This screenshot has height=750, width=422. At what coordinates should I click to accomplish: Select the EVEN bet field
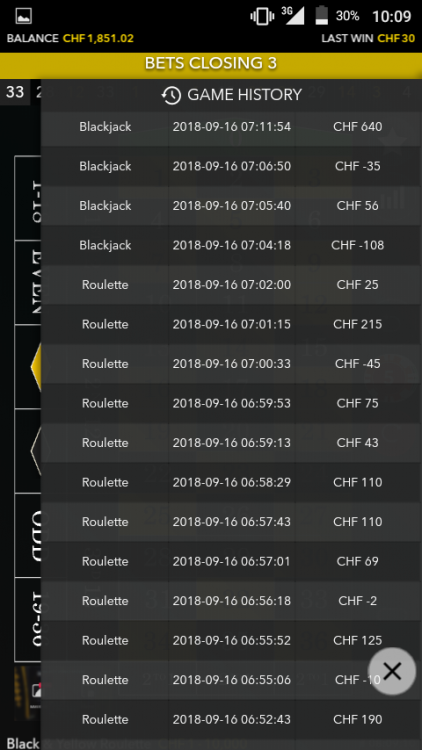coord(28,282)
